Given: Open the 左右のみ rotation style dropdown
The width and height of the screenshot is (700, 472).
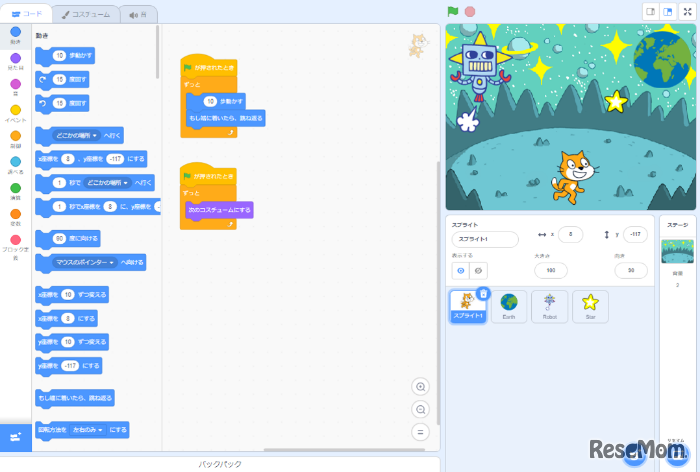Looking at the screenshot, I should click(88, 430).
